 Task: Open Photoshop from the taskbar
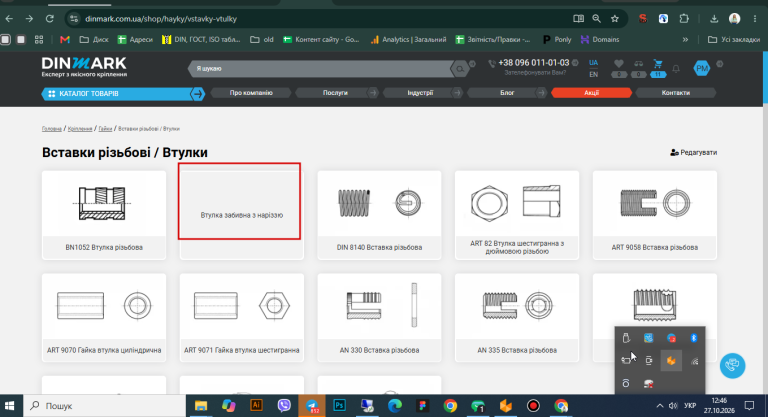pos(339,406)
